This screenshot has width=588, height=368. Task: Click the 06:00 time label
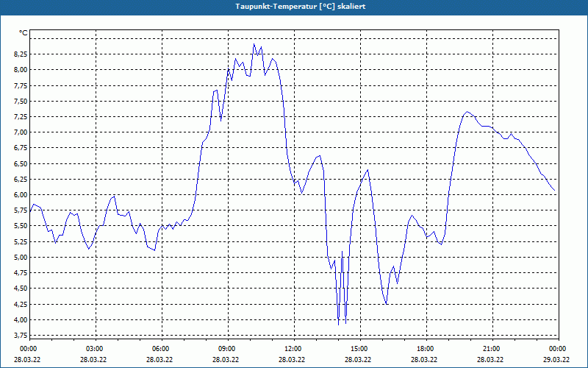pos(161,349)
